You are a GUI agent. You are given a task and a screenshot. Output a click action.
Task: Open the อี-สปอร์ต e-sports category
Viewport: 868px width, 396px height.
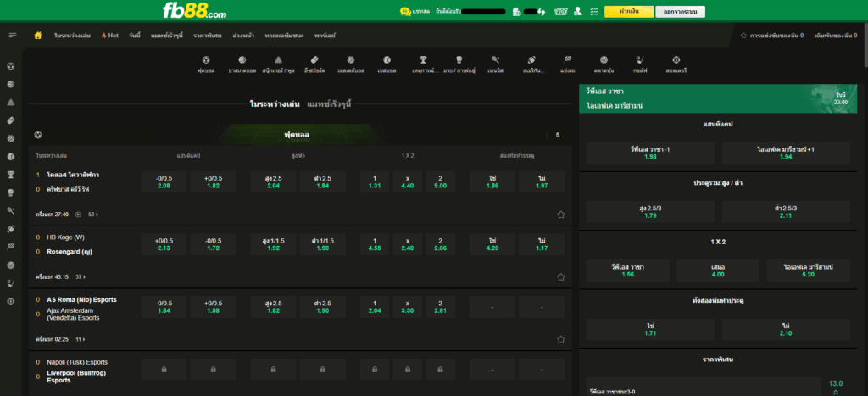click(314, 64)
